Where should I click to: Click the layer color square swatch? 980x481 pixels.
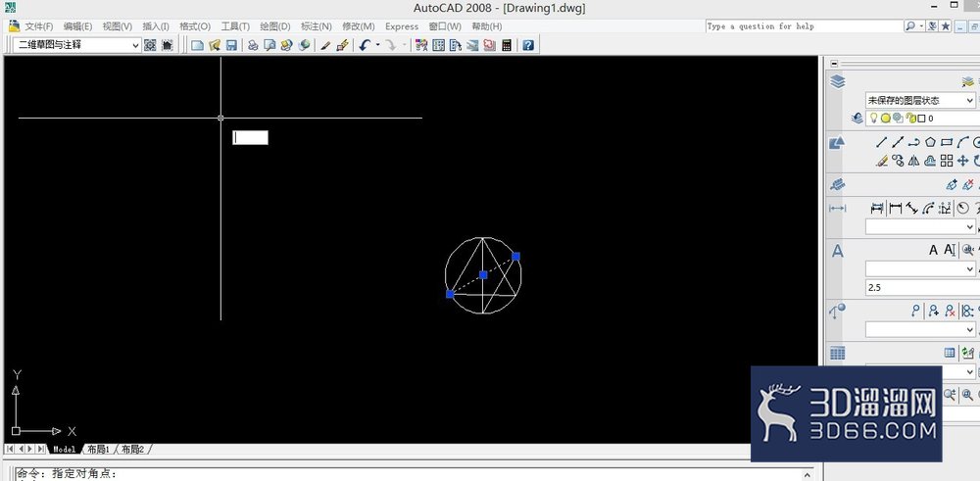(x=921, y=119)
